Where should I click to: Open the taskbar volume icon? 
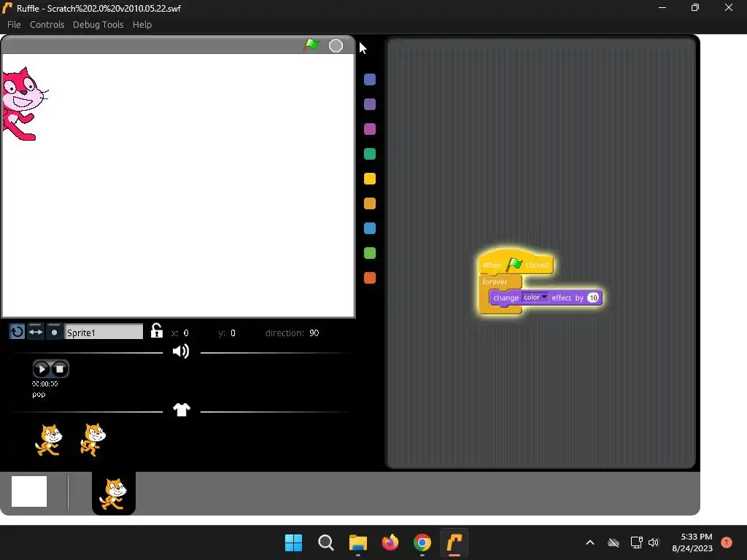point(654,542)
